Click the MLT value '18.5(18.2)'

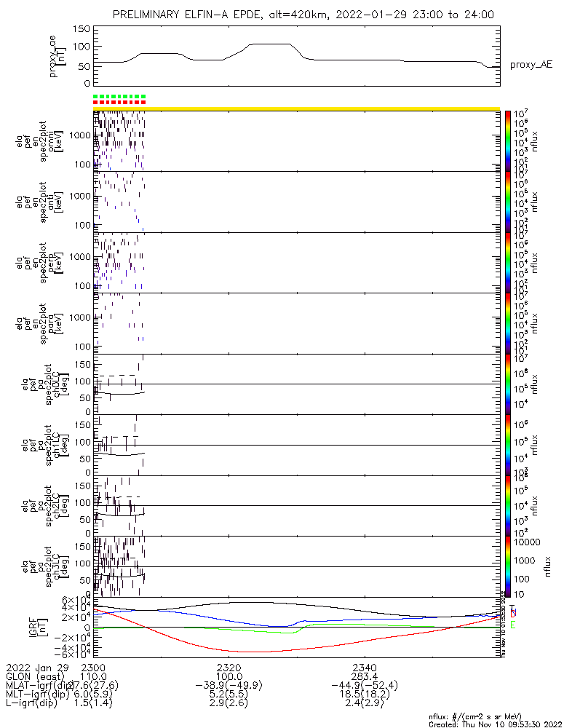pyautogui.click(x=365, y=694)
